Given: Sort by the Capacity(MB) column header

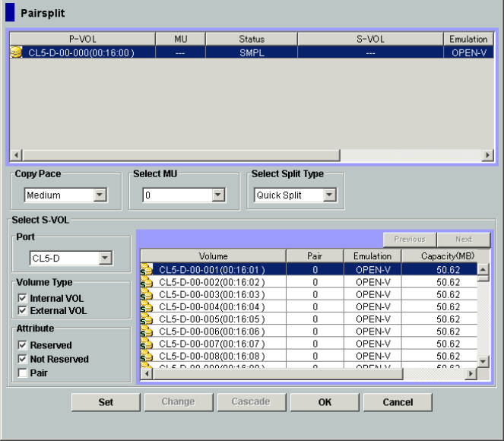Looking at the screenshot, I should pos(447,256).
